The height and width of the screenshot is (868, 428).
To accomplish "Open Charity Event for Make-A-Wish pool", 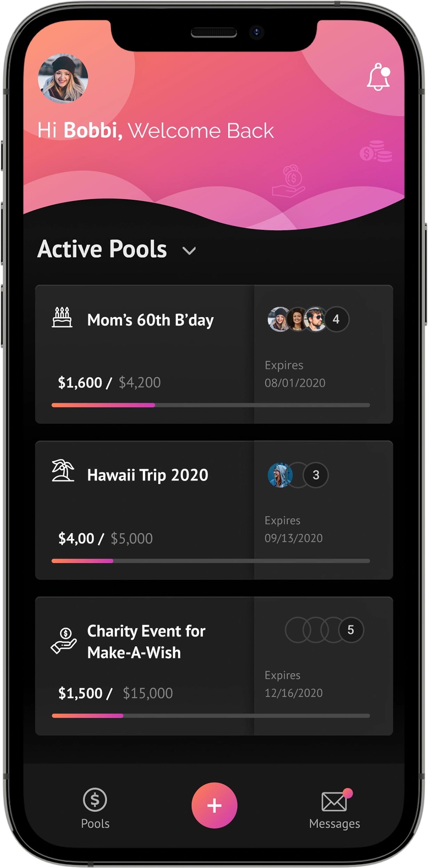I will pyautogui.click(x=146, y=642).
